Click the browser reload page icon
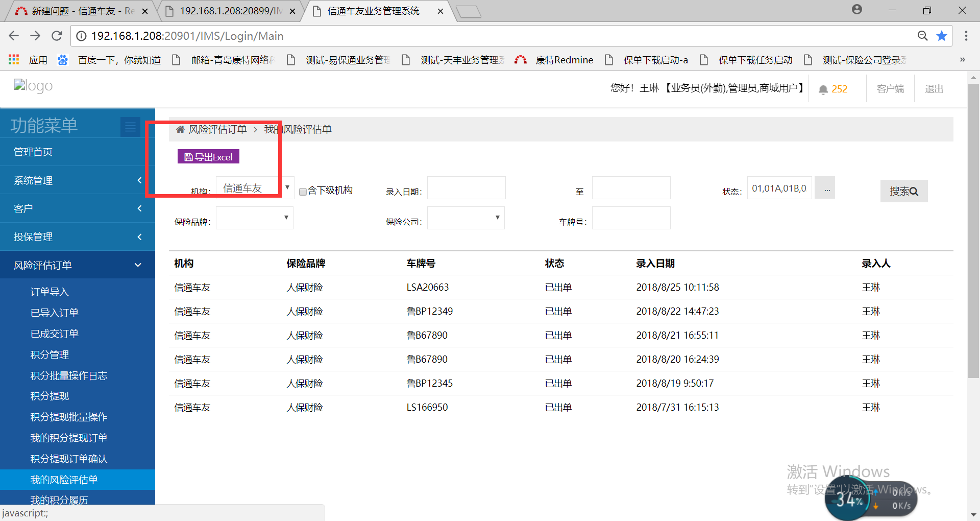Image resolution: width=980 pixels, height=521 pixels. tap(57, 36)
